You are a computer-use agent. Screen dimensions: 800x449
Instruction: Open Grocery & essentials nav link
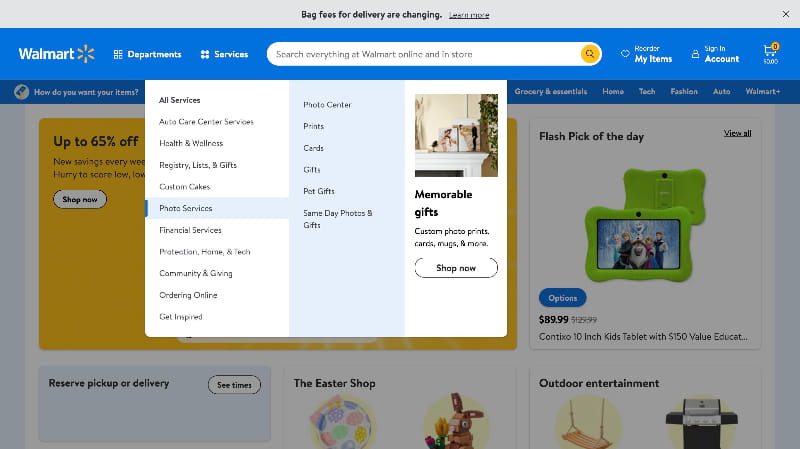tap(551, 91)
